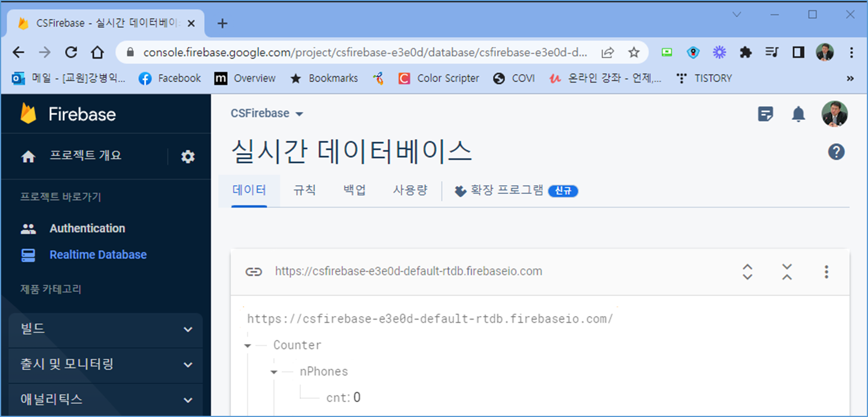
Task: Collapse the Counter tree node
Action: click(248, 346)
